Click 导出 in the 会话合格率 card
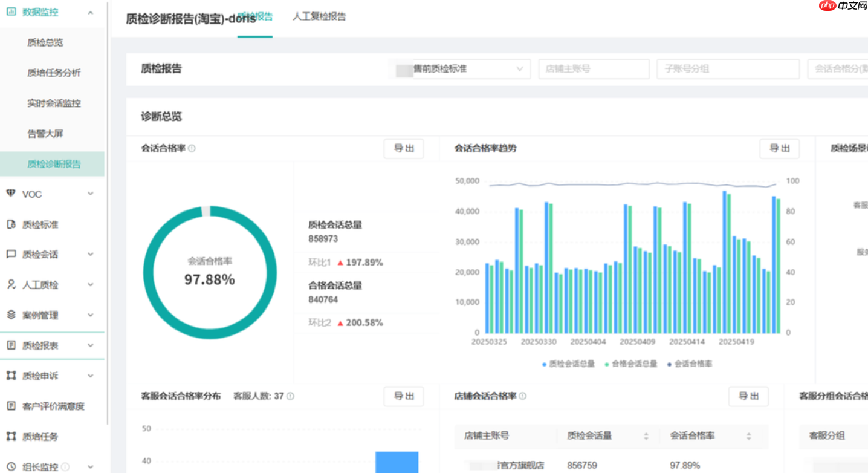Viewport: 868px width, 473px height. coord(403,148)
